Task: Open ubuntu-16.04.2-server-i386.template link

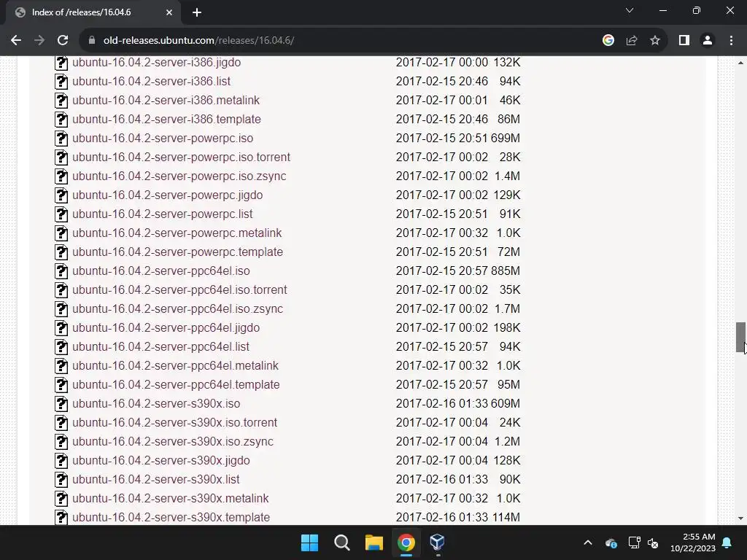Action: [x=166, y=119]
